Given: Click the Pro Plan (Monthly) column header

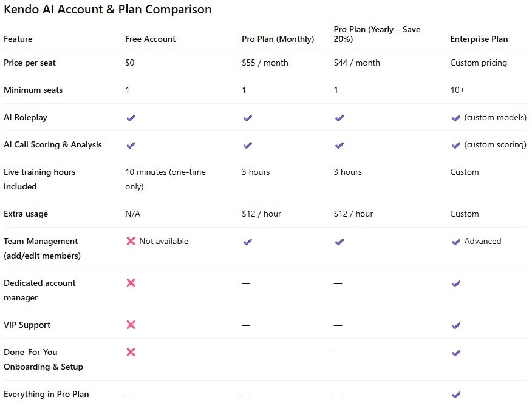Looking at the screenshot, I should click(278, 39).
